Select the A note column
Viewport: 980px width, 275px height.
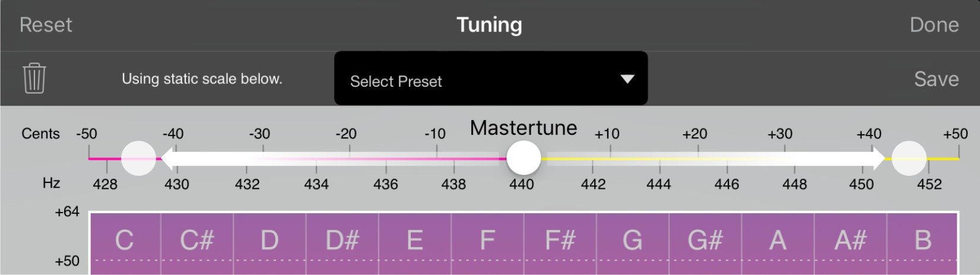(x=778, y=244)
